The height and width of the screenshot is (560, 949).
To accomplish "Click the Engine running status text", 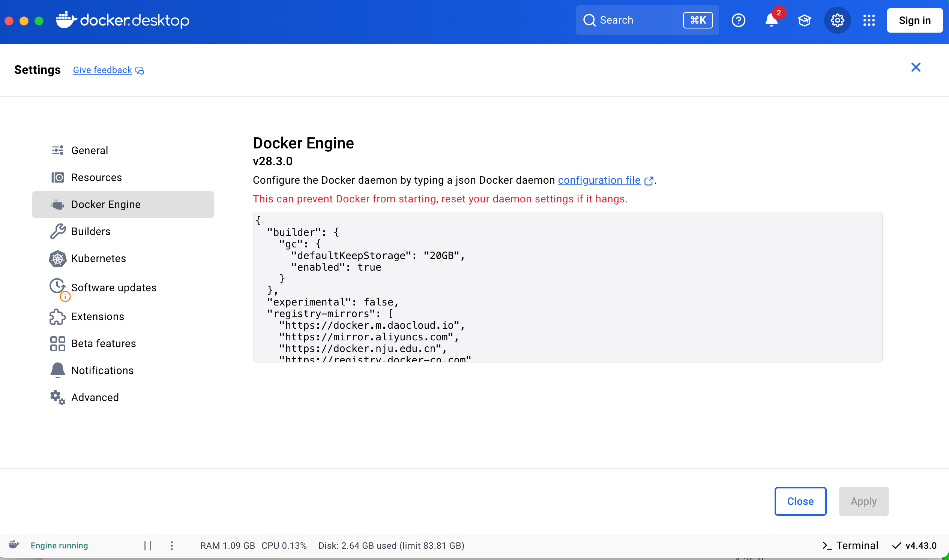I will (59, 546).
